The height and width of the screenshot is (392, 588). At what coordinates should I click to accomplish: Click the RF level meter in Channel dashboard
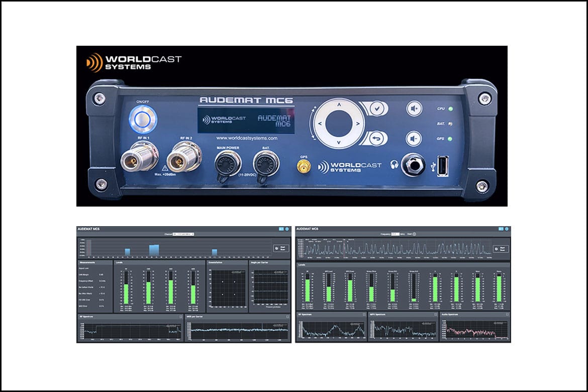coord(126,287)
